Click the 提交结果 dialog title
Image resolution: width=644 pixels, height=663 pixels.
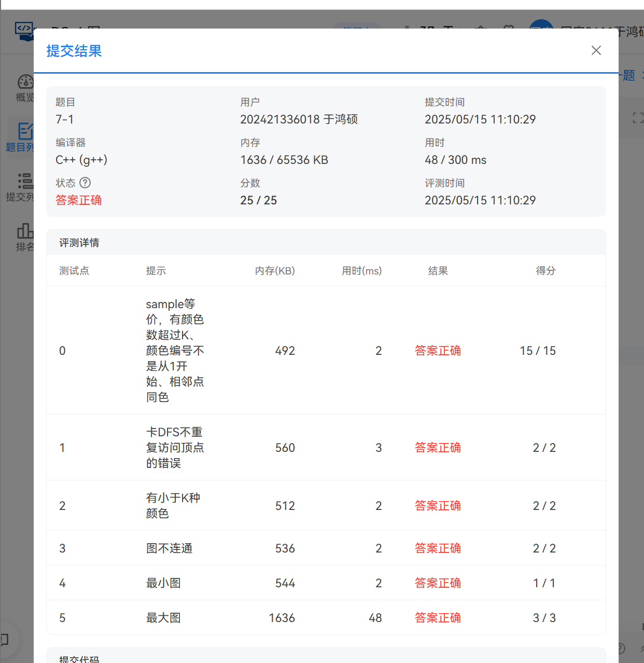tap(74, 51)
